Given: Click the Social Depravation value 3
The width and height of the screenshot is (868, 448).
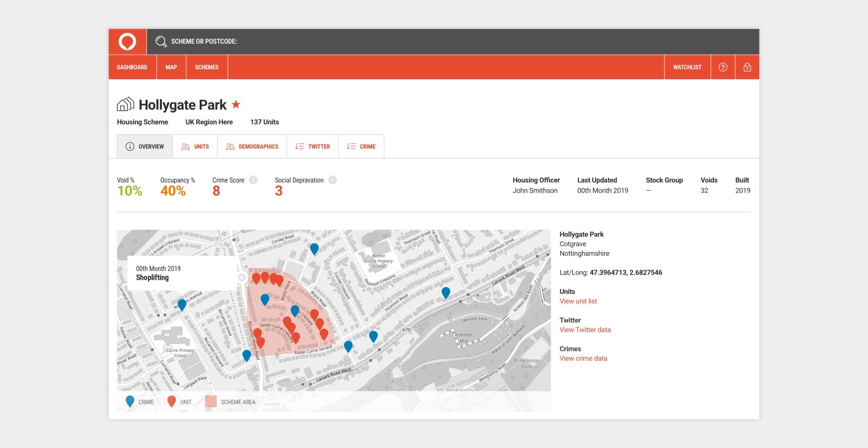Looking at the screenshot, I should (x=279, y=191).
